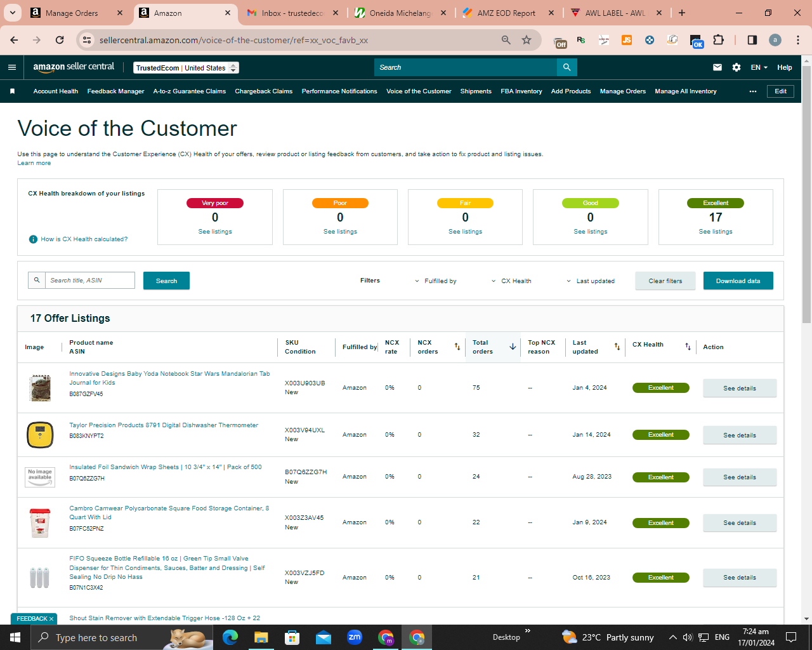Viewport: 812px width, 650px height.
Task: Open the Chrome three-dot menu
Action: [x=798, y=40]
